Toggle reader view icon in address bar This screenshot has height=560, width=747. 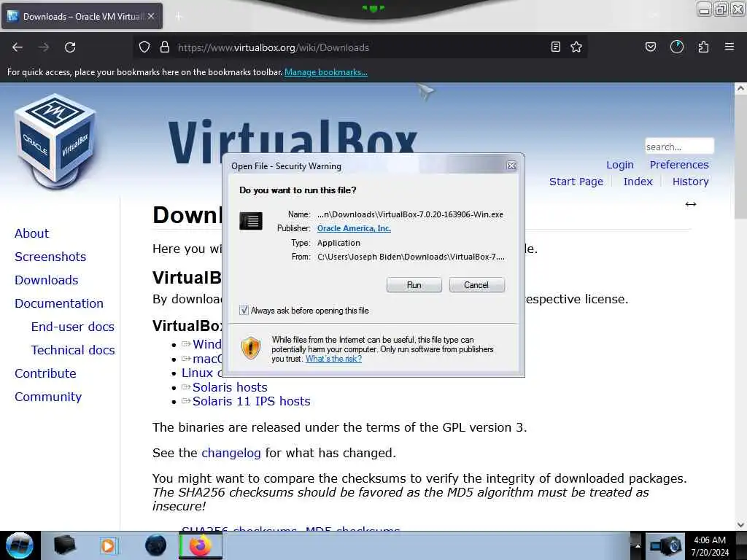[555, 47]
